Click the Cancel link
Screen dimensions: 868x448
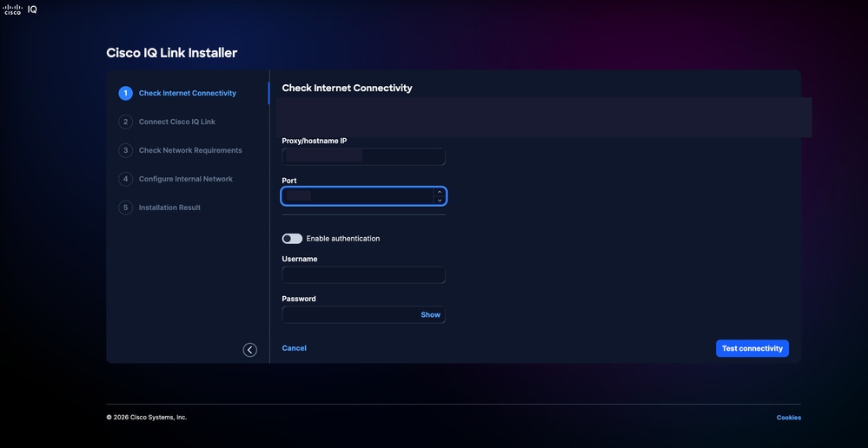click(294, 348)
